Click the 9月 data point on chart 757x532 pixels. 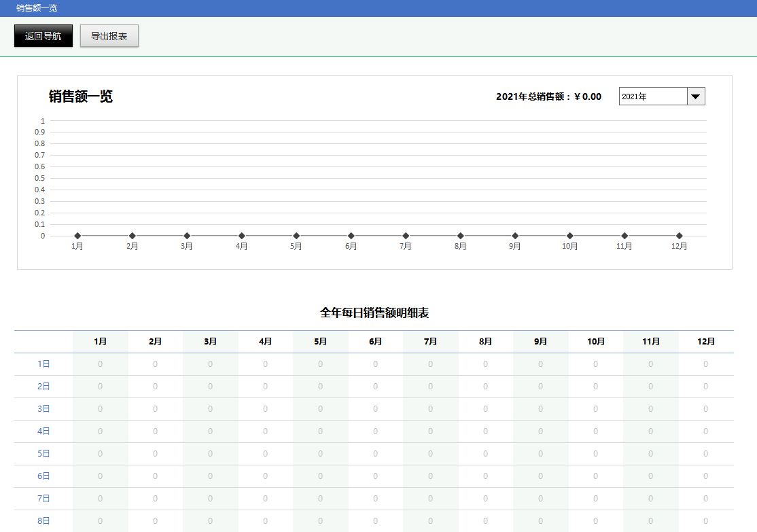tap(515, 236)
